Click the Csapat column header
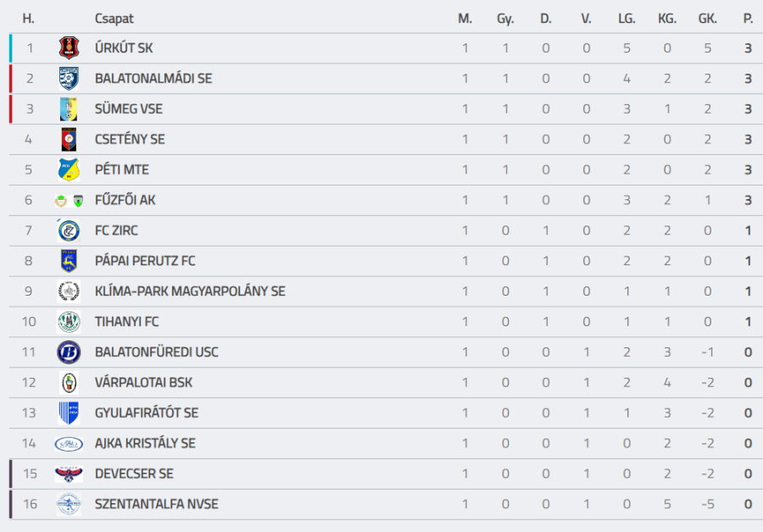This screenshot has height=532, width=763. (x=114, y=19)
